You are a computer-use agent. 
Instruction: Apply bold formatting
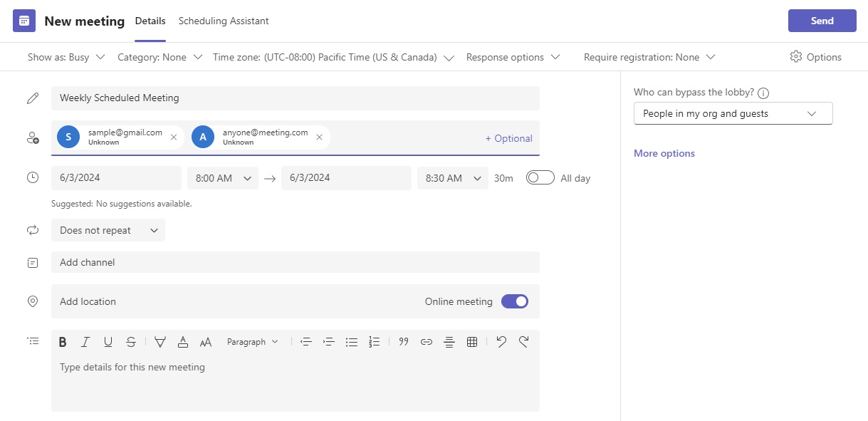pyautogui.click(x=63, y=342)
